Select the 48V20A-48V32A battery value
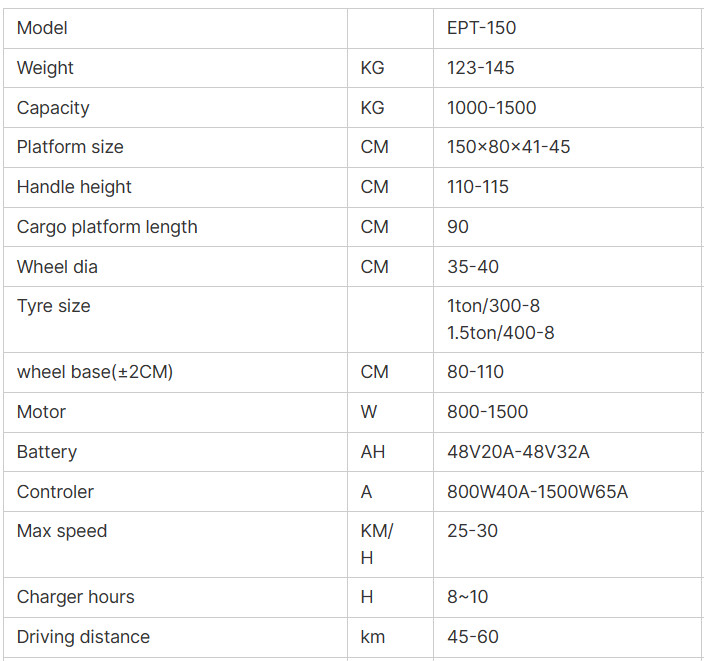 (518, 452)
